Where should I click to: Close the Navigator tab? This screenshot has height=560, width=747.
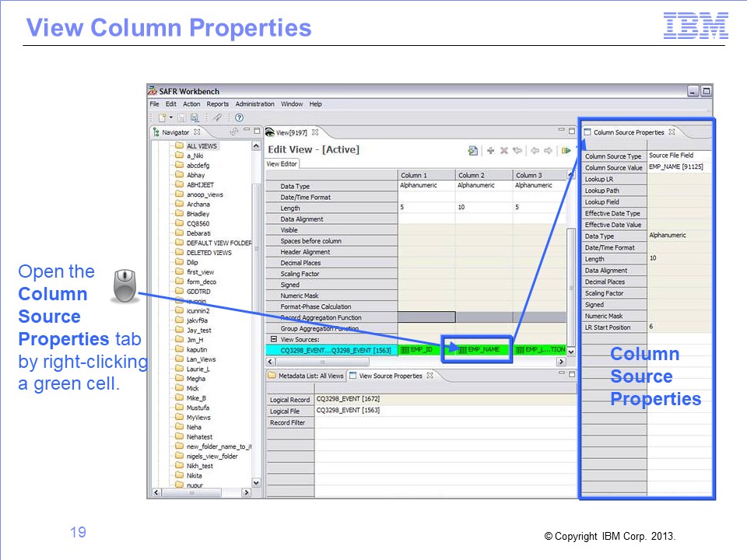point(197,132)
